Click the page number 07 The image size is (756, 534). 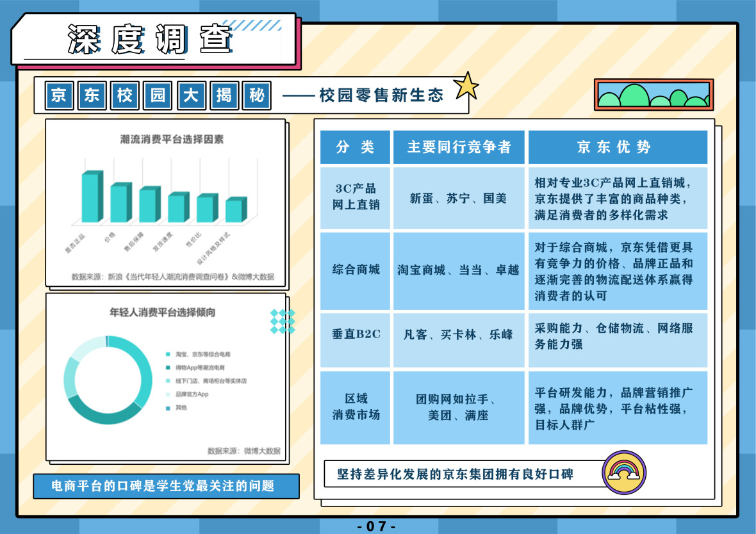coord(377,526)
